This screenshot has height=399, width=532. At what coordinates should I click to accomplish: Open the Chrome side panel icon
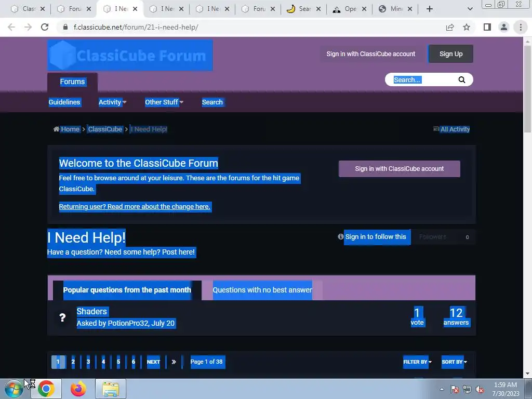click(487, 27)
